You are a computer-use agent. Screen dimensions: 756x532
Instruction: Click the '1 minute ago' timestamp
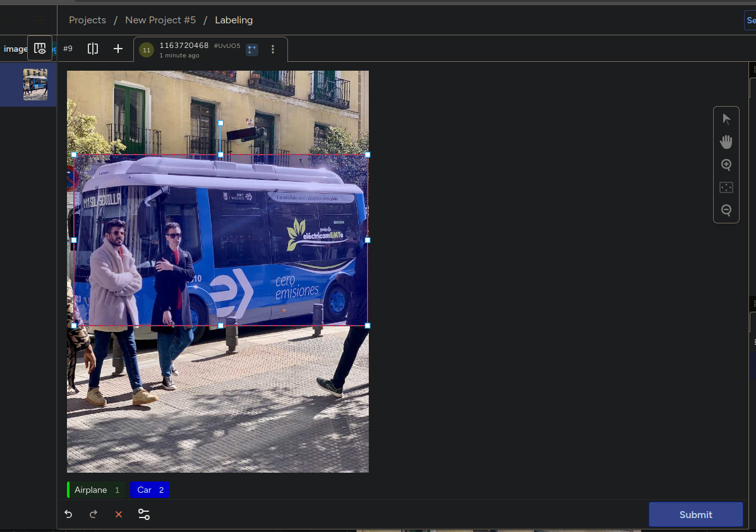coord(179,56)
